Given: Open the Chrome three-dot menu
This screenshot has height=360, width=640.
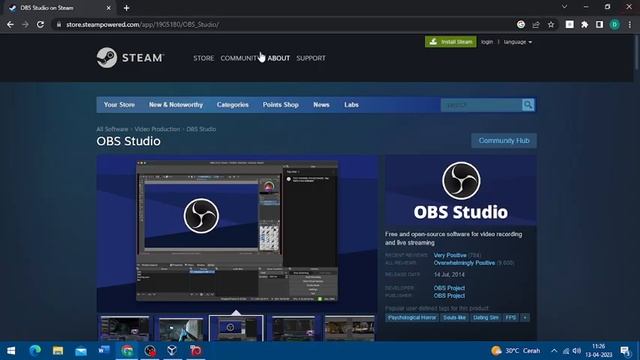Looking at the screenshot, I should click(x=630, y=24).
